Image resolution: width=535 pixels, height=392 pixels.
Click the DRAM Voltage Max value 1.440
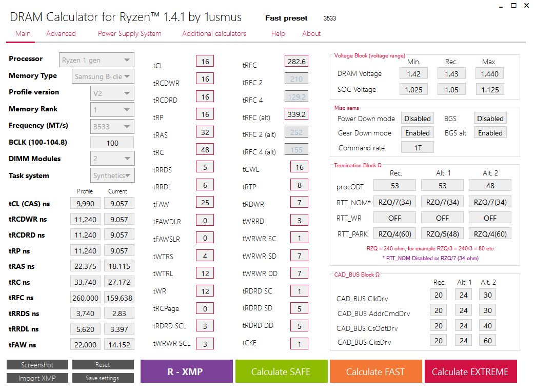point(490,74)
